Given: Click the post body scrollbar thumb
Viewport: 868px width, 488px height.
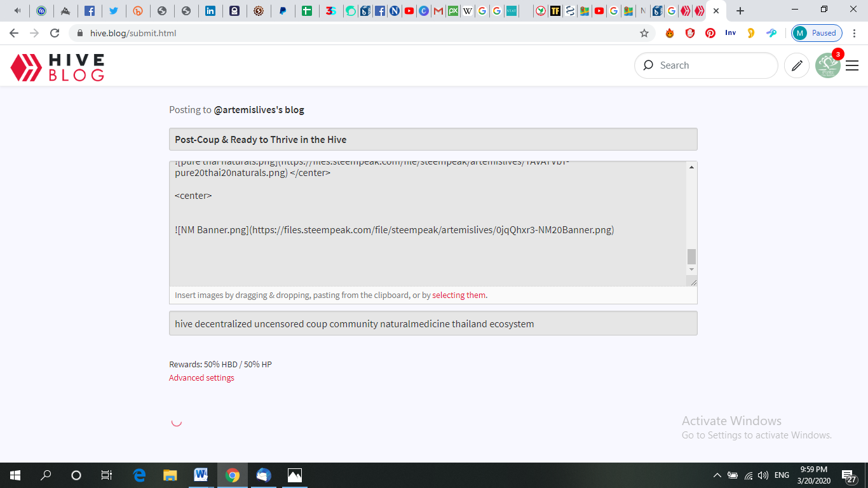Looking at the screenshot, I should coord(691,256).
